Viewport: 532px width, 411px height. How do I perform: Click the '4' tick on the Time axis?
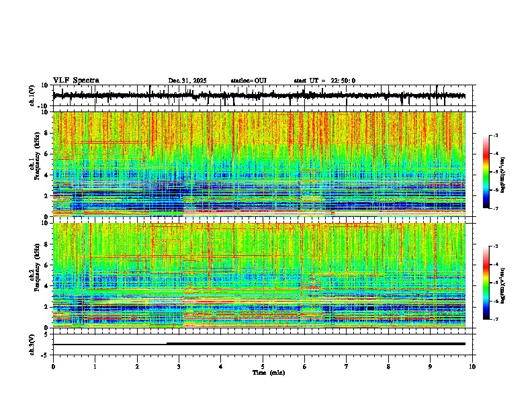220,367
